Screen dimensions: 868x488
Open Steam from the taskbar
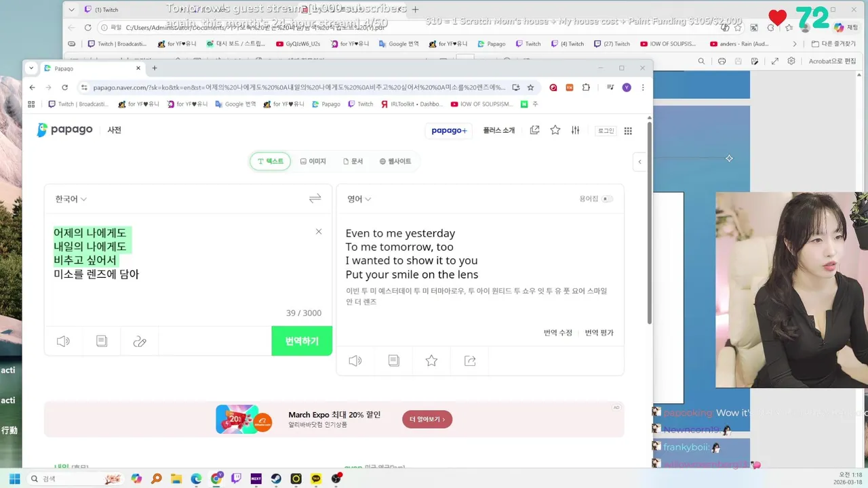pyautogui.click(x=276, y=479)
